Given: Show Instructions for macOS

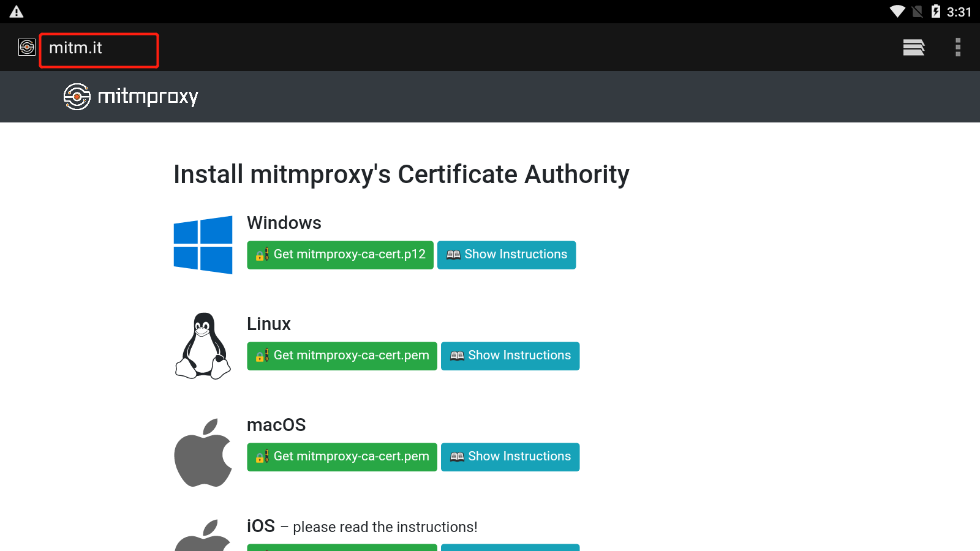Looking at the screenshot, I should (x=510, y=457).
